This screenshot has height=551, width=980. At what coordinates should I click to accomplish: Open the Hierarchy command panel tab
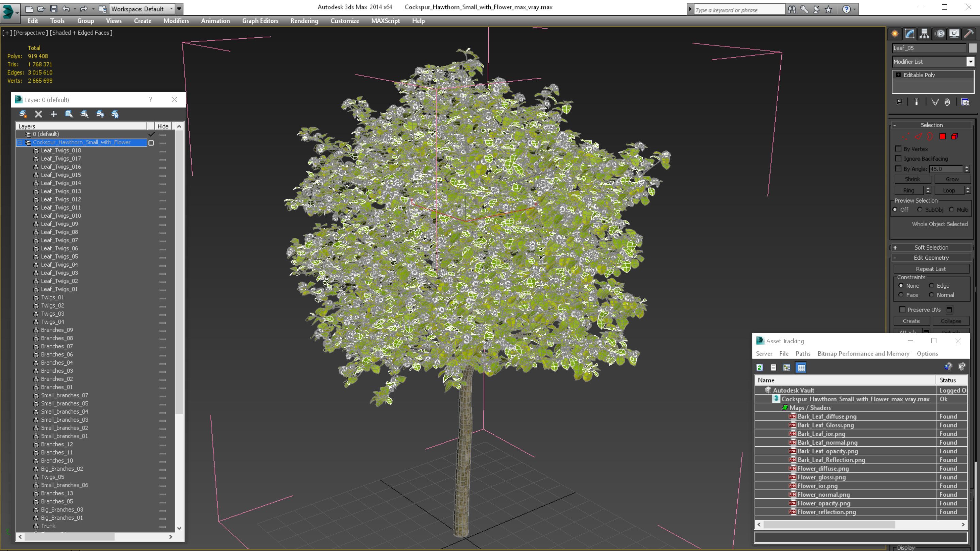(925, 34)
